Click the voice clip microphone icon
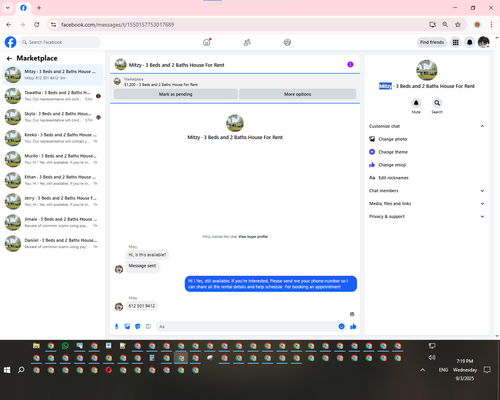This screenshot has height=400, width=500. 116,326
